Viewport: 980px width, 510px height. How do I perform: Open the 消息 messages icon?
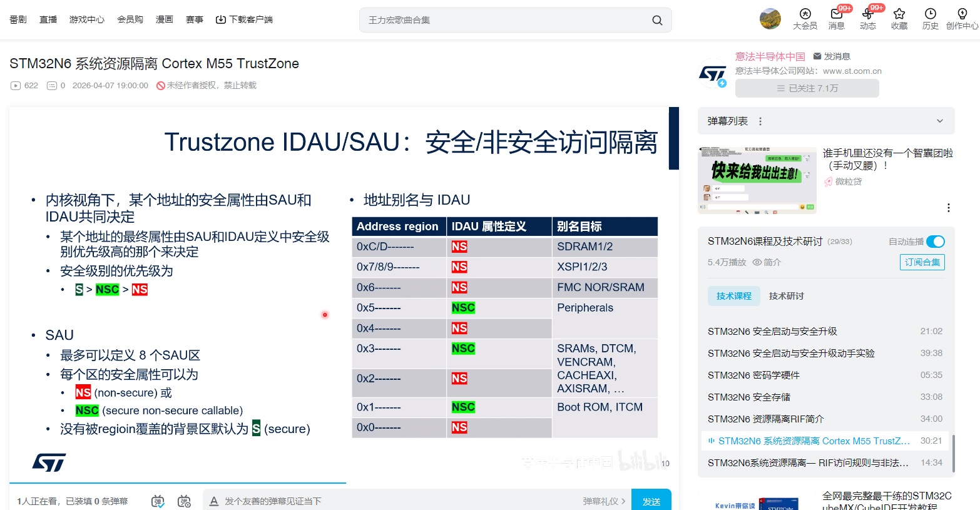click(836, 14)
